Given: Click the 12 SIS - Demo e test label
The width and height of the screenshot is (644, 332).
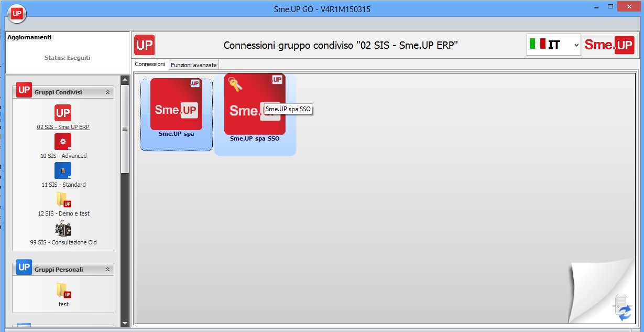Looking at the screenshot, I should (63, 213).
